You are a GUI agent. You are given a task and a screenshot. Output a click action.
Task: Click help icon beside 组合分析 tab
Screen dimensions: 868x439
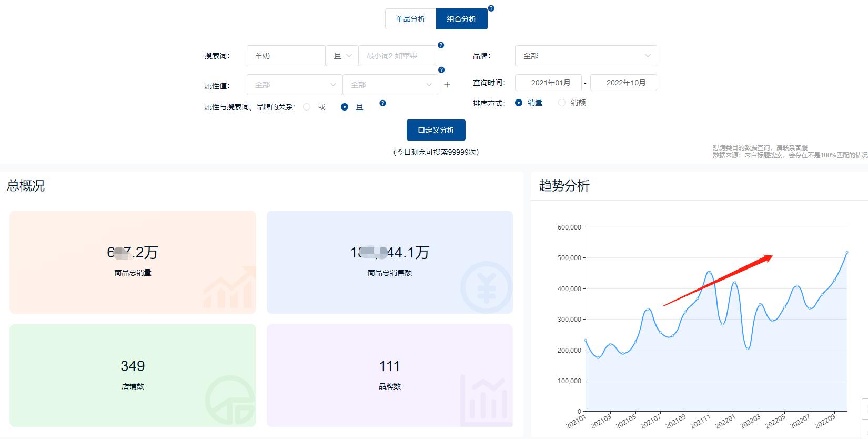pyautogui.click(x=491, y=8)
